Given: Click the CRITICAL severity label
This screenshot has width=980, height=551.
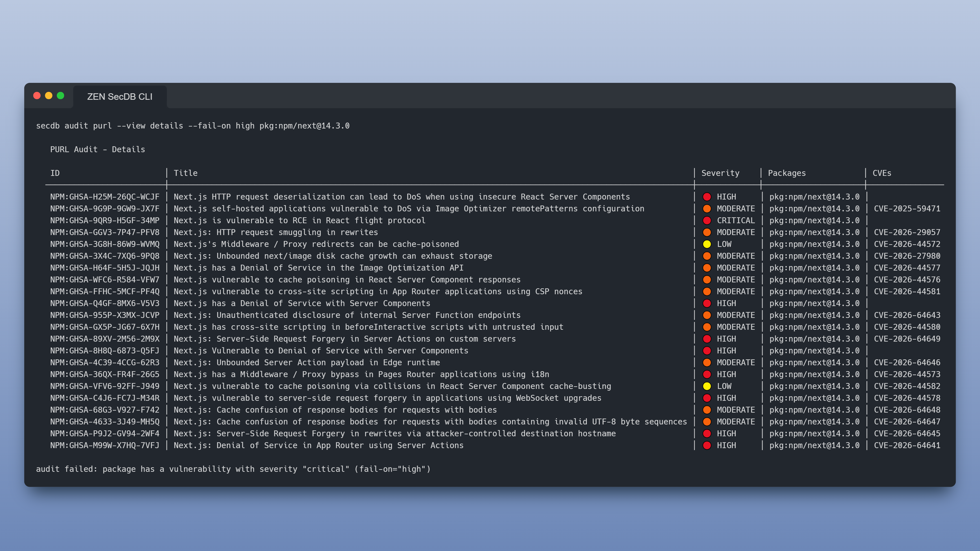Looking at the screenshot, I should [x=736, y=220].
